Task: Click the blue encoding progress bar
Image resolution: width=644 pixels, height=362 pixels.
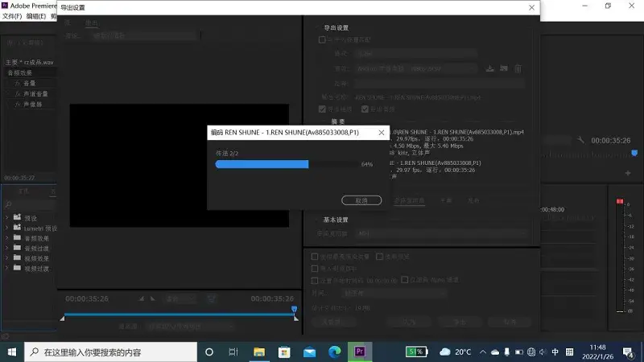Action: 262,164
